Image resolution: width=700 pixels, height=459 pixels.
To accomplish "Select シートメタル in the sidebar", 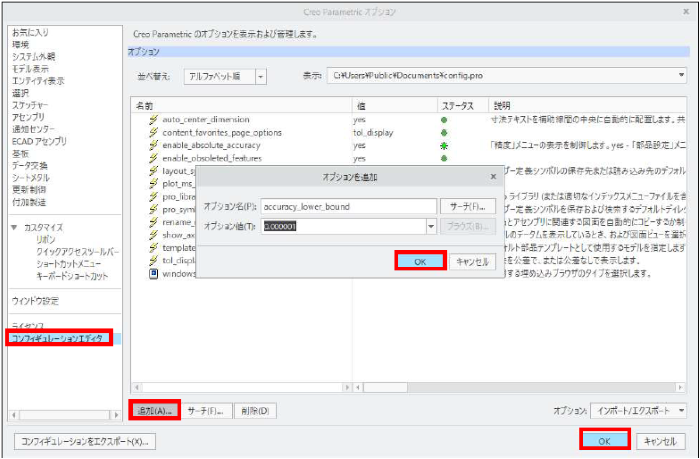I will click(31, 178).
